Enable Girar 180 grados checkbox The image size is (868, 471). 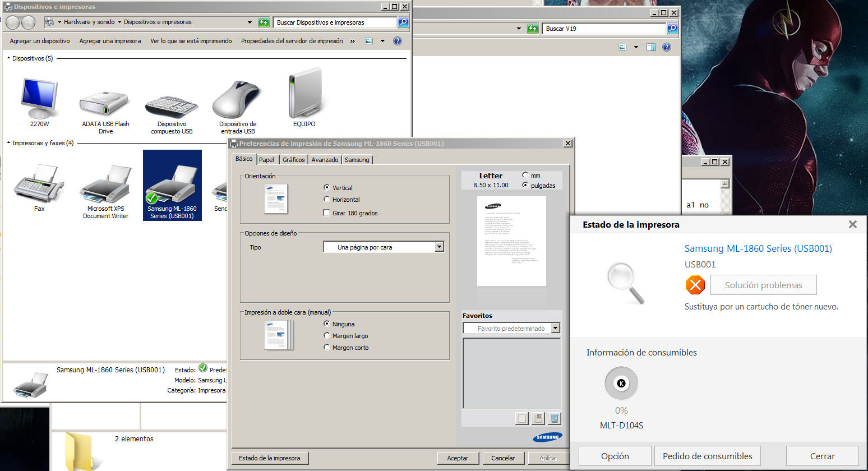coord(327,213)
